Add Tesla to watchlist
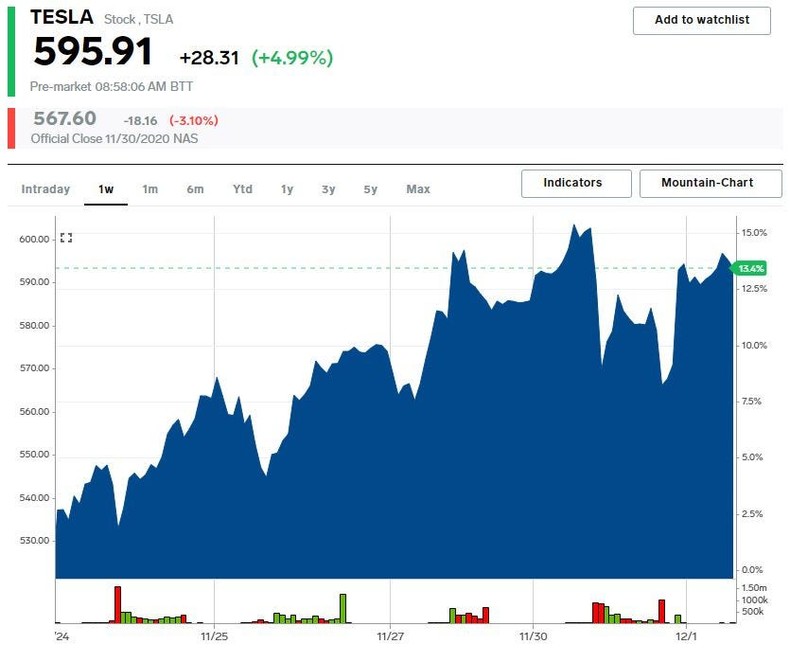 point(702,20)
